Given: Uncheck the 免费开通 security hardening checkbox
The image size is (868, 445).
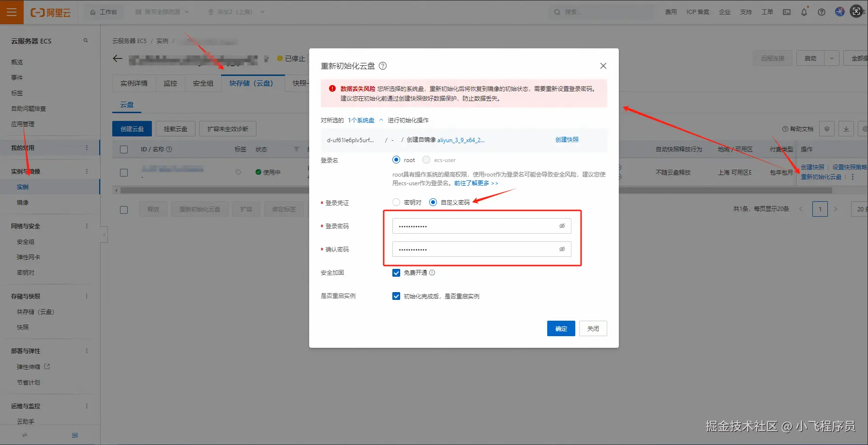Looking at the screenshot, I should coord(396,273).
